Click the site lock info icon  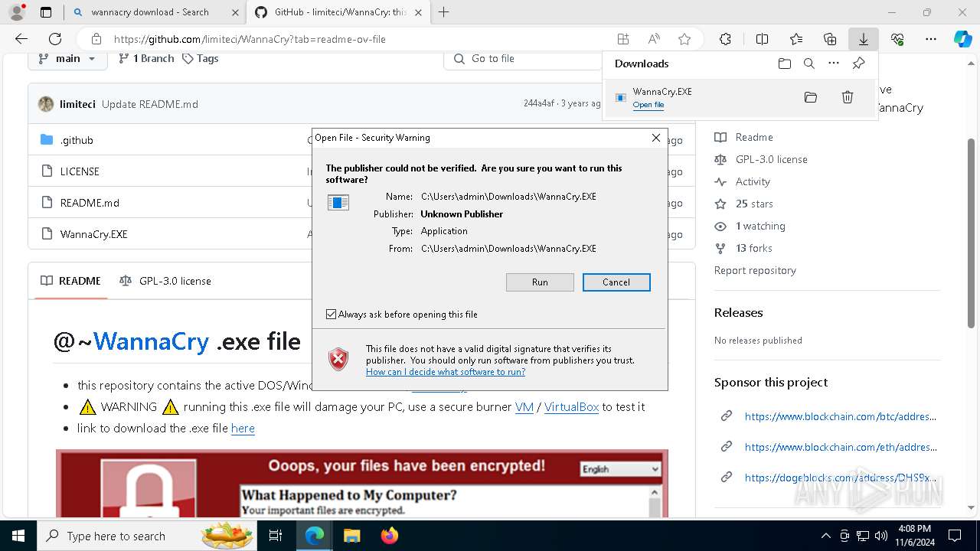click(96, 39)
